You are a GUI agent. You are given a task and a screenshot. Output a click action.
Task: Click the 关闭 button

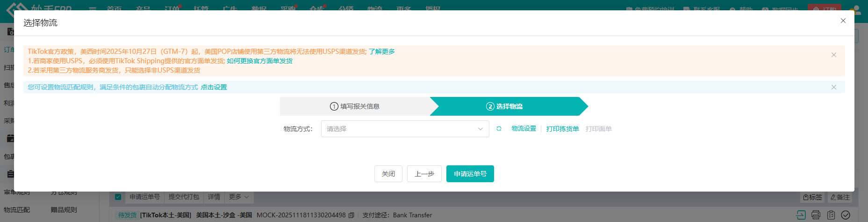click(388, 174)
